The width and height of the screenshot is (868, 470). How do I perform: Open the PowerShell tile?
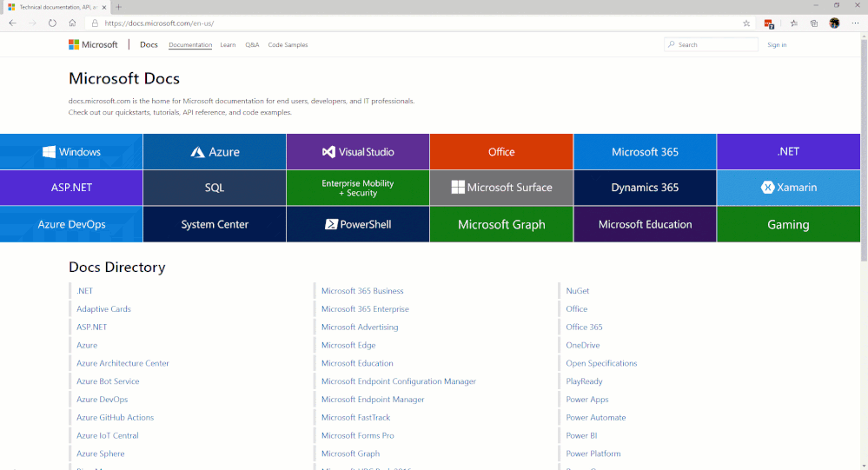tap(358, 224)
